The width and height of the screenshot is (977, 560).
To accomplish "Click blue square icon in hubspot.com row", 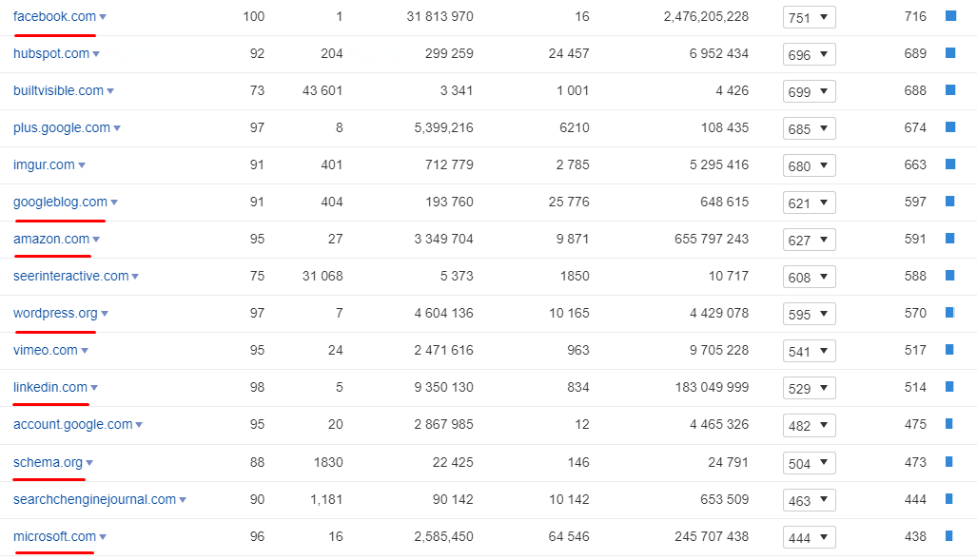I will click(x=949, y=53).
